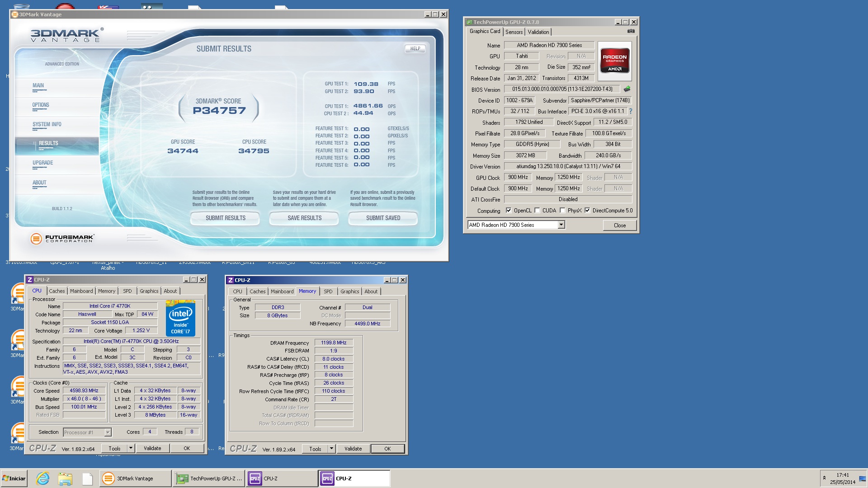Screen dimensions: 868x488
Task: Switch to second active CPU-Z taskbar button
Action: 354,479
